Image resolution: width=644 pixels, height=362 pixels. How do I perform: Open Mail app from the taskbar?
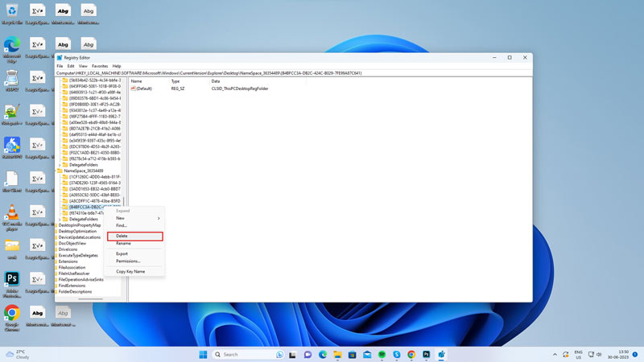coord(367,355)
